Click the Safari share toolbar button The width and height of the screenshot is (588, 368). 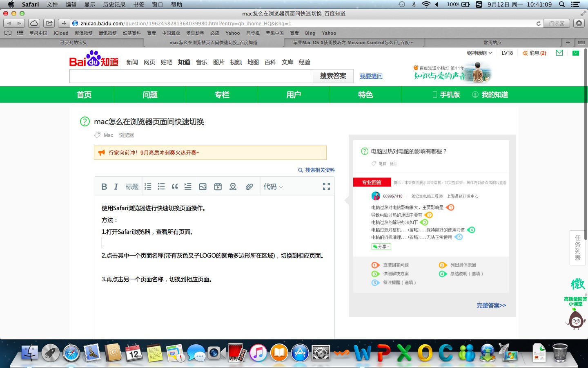point(49,23)
